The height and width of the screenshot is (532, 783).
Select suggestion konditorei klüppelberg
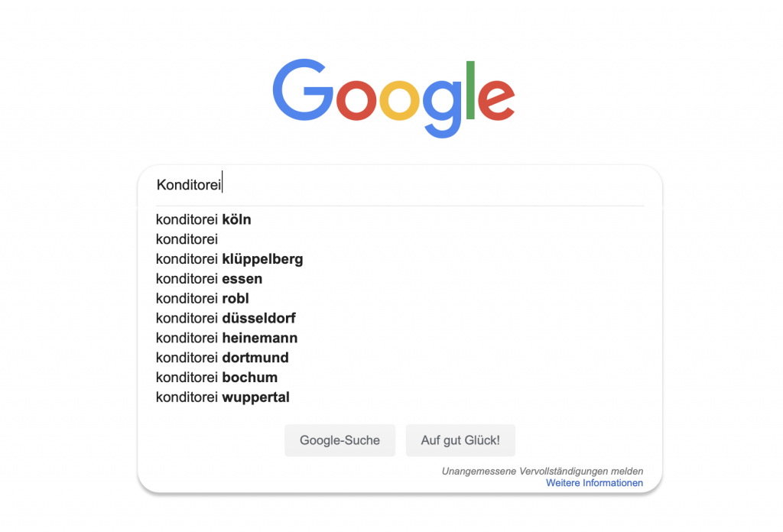click(x=399, y=259)
